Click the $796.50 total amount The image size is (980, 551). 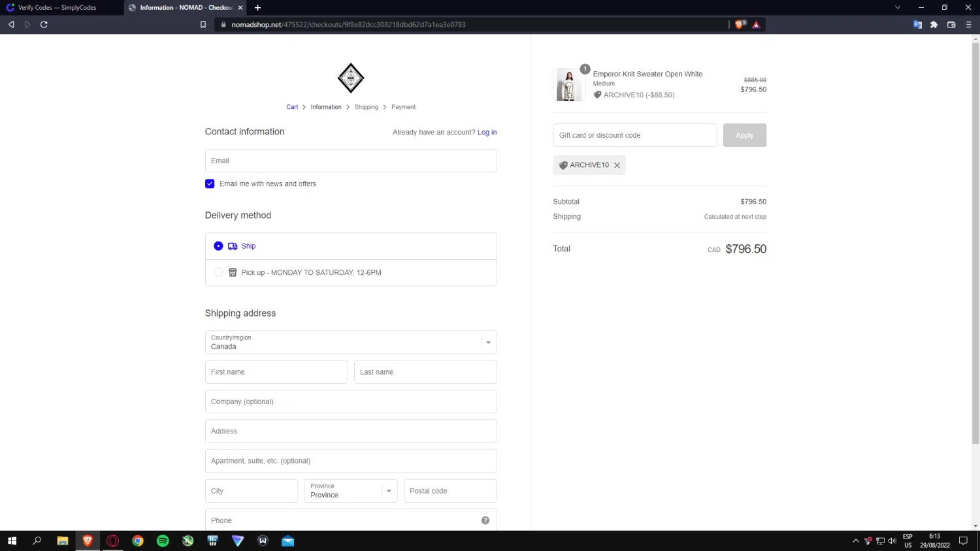[x=746, y=249]
